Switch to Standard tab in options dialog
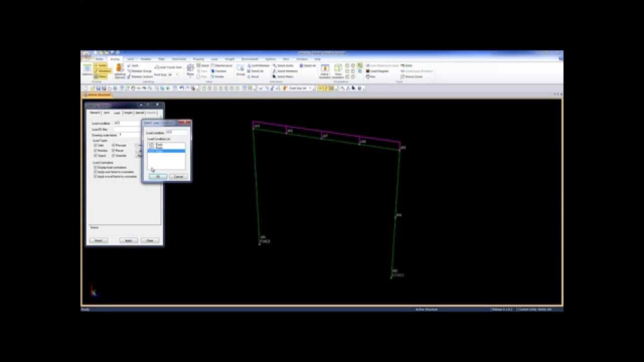This screenshot has height=362, width=644. (x=95, y=113)
